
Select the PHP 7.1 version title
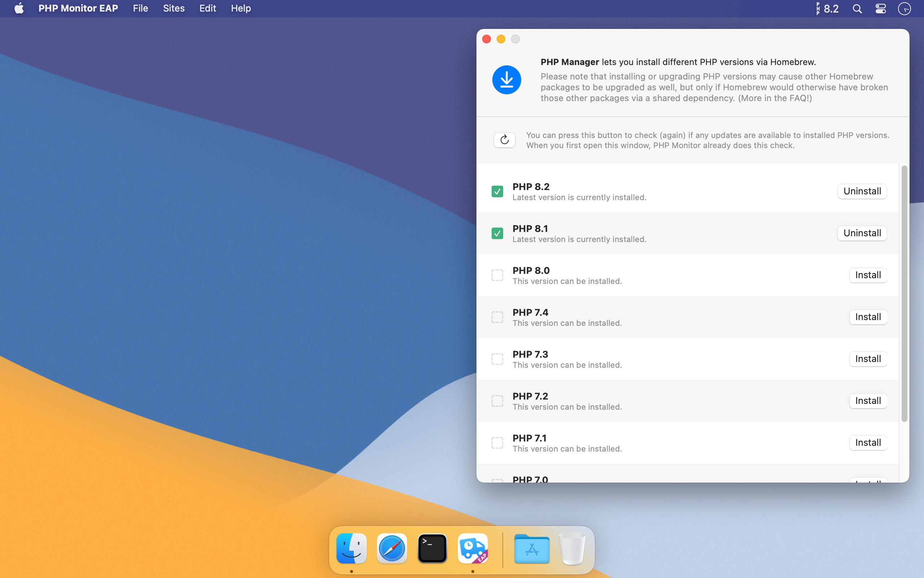click(529, 438)
